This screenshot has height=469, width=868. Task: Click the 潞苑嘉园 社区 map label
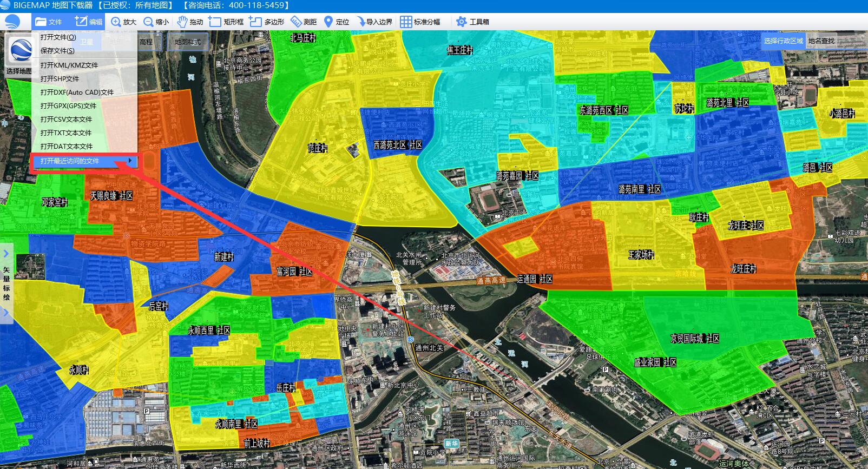pos(517,176)
